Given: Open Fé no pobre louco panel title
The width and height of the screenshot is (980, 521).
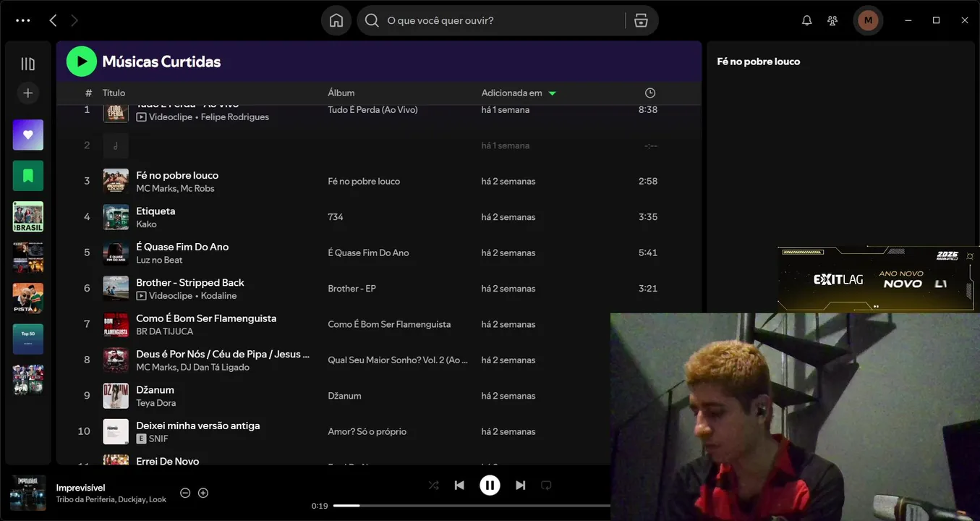Looking at the screenshot, I should 759,62.
